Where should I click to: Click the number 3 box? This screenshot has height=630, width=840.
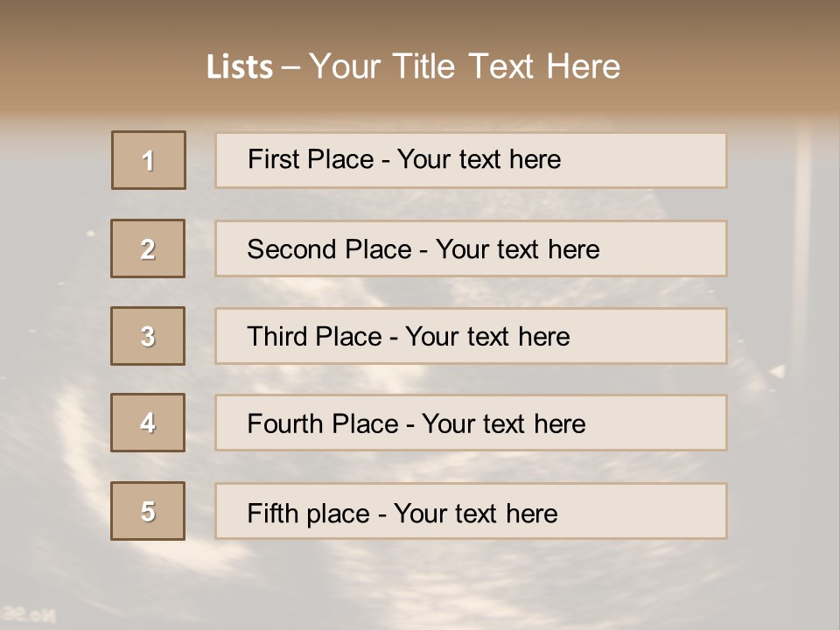pos(148,336)
